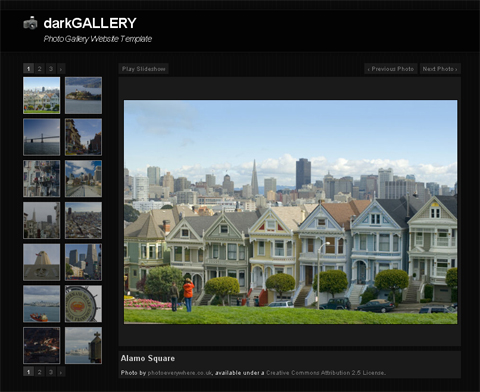Select page 1 in bottom pagination
This screenshot has height=392, width=480.
click(x=28, y=372)
